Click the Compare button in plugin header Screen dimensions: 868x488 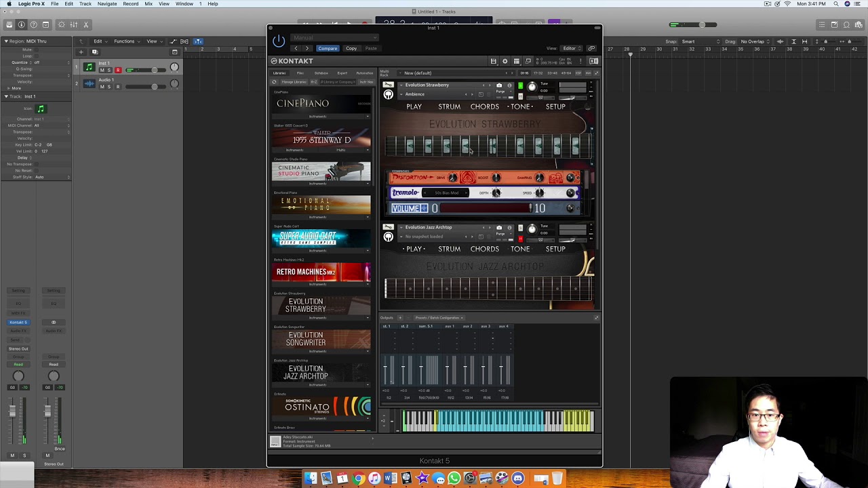[328, 48]
